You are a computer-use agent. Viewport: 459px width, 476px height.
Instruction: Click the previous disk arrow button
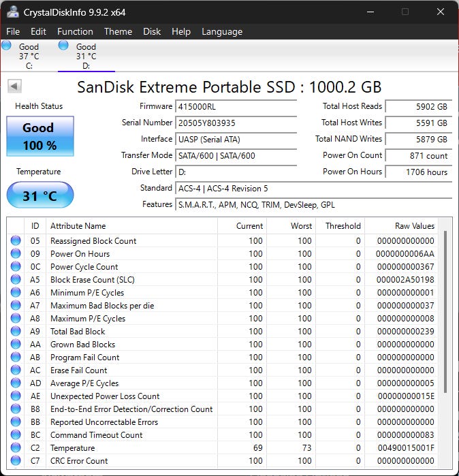[14, 86]
